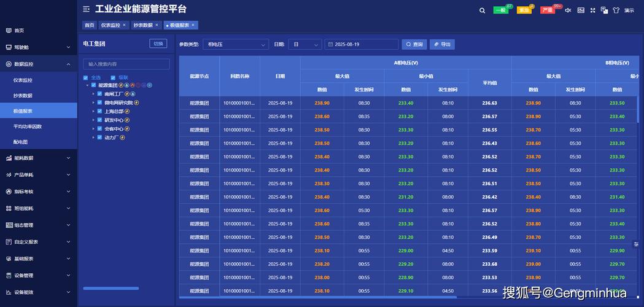The width and height of the screenshot is (644, 307).
Task: Click the 设备能效 icon in sidebar
Action: point(9,292)
